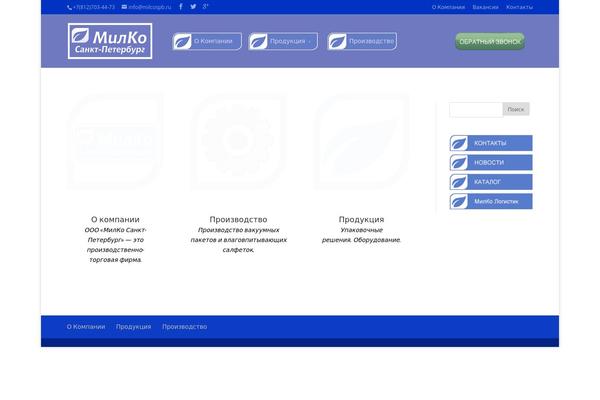Open the Новости sidebar button
The image size is (600, 400).
(x=491, y=163)
